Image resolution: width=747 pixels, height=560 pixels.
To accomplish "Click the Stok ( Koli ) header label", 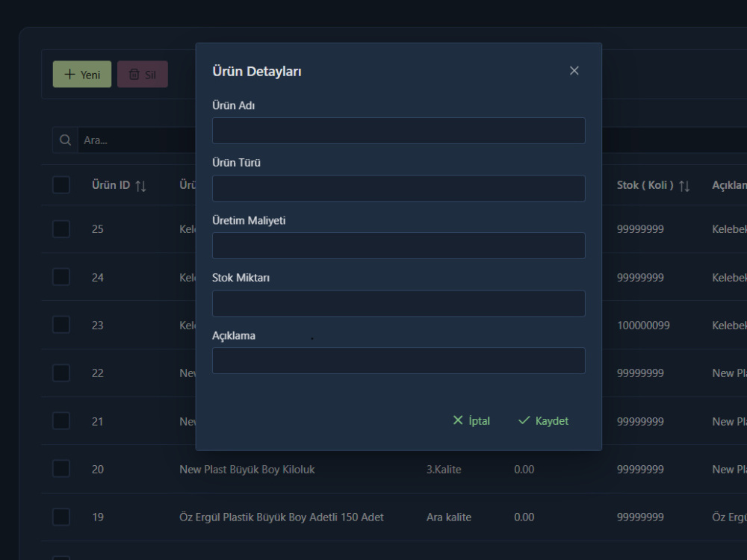I will [x=645, y=184].
